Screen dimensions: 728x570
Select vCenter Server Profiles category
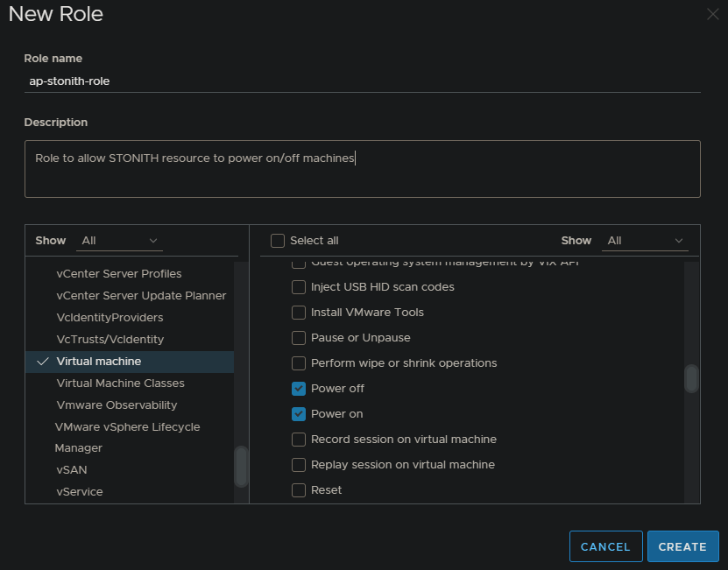pos(119,274)
